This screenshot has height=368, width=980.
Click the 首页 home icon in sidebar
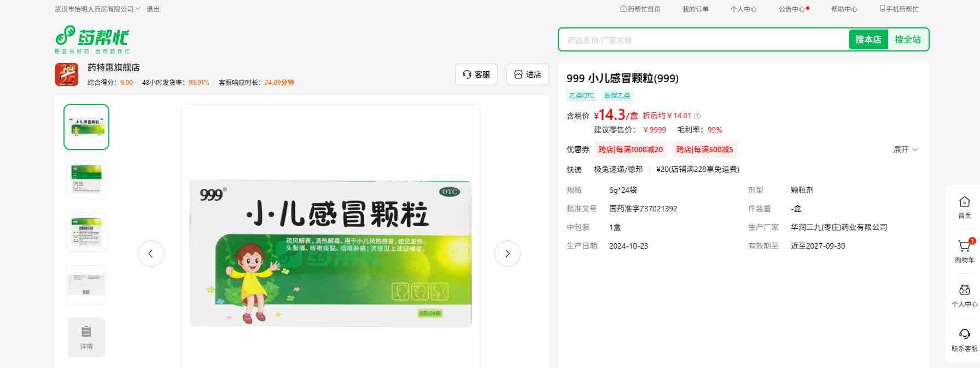(x=964, y=202)
